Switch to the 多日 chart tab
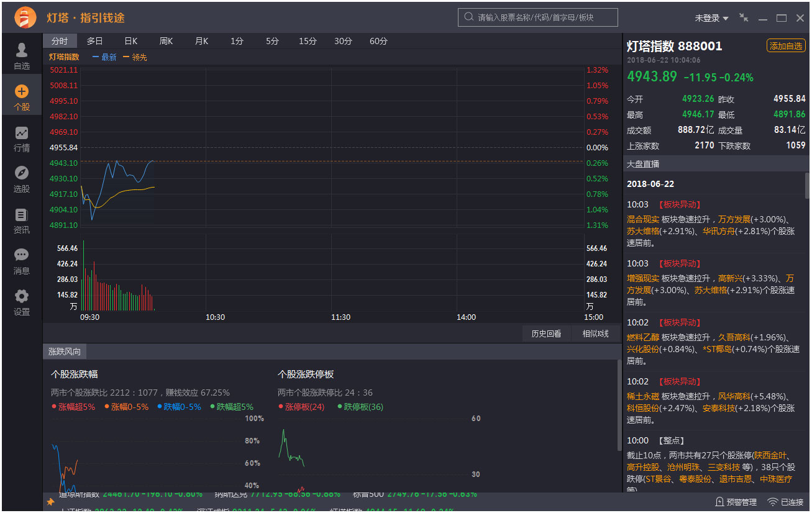The image size is (812, 513). [95, 41]
